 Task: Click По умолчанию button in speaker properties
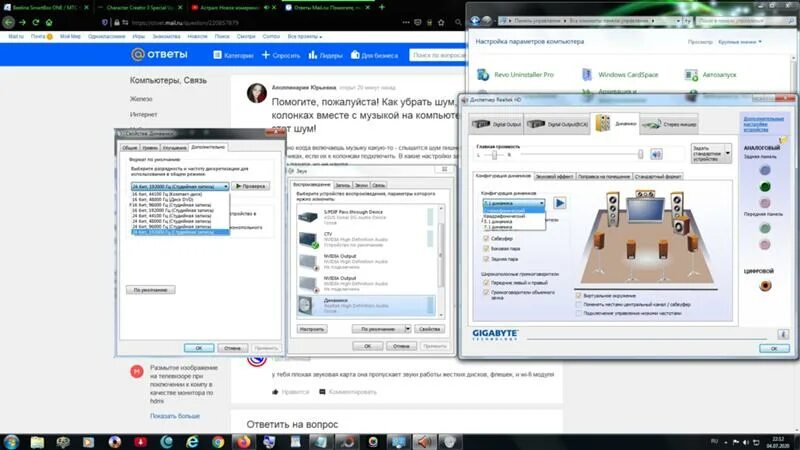(x=151, y=290)
